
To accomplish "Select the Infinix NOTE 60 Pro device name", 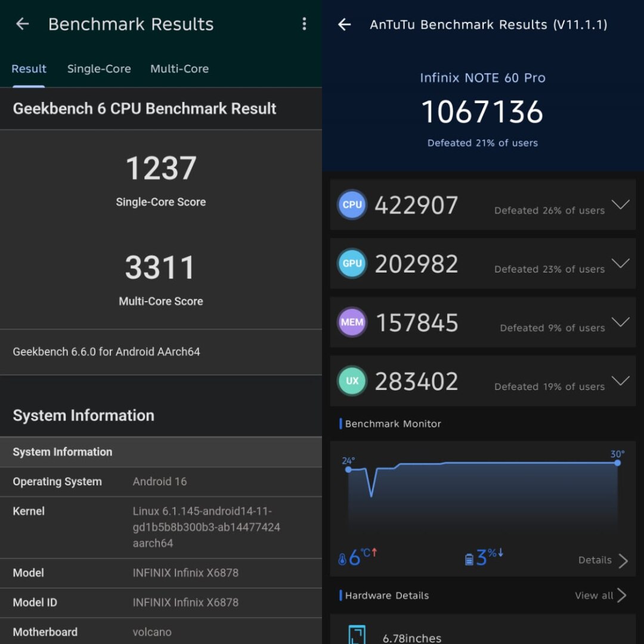I will click(482, 78).
